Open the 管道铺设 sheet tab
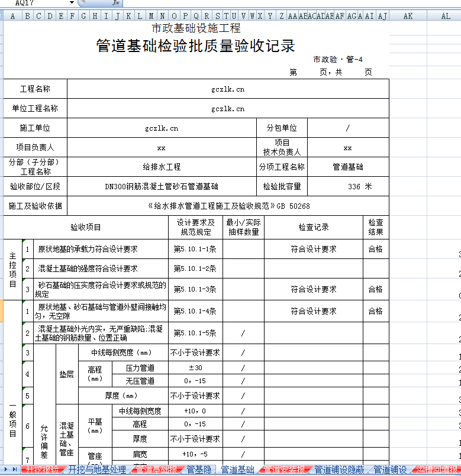 point(390,469)
